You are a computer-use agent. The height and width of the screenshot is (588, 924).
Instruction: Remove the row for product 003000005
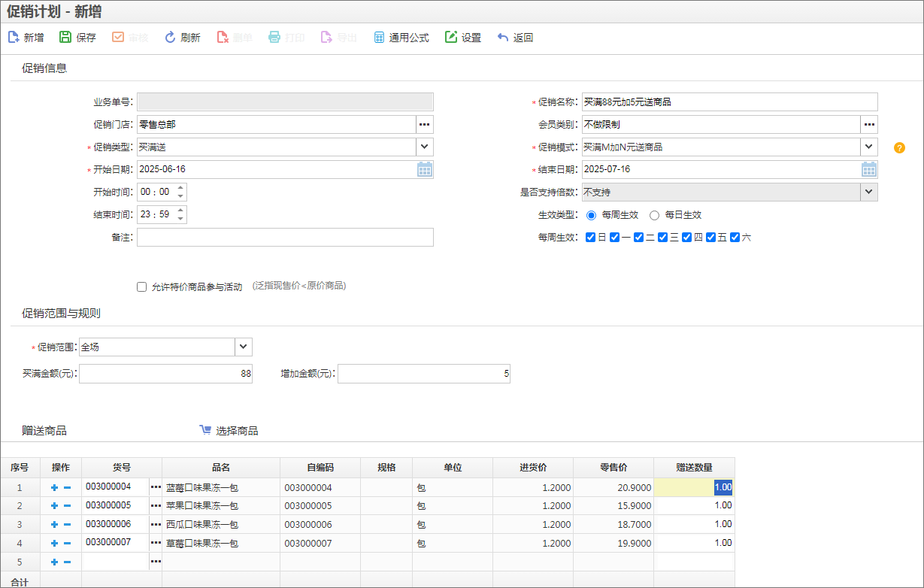[x=67, y=506]
